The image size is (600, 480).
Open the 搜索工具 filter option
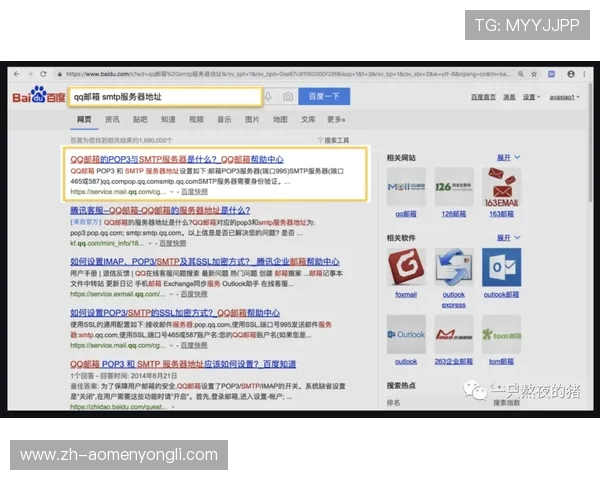click(x=333, y=140)
